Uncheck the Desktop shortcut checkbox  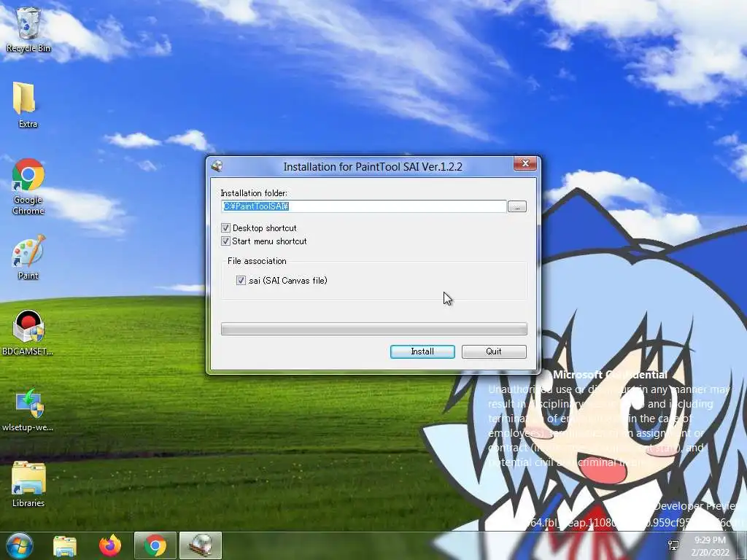(225, 227)
